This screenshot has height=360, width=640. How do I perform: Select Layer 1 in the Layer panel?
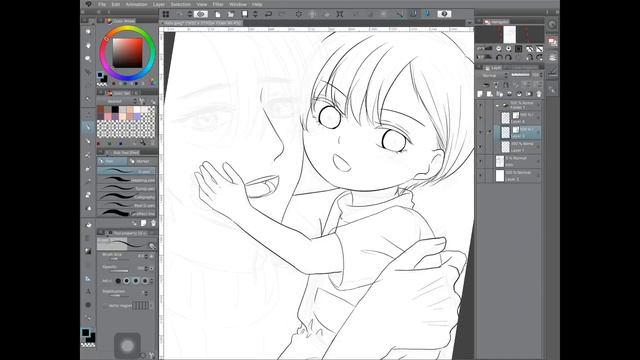(x=518, y=147)
